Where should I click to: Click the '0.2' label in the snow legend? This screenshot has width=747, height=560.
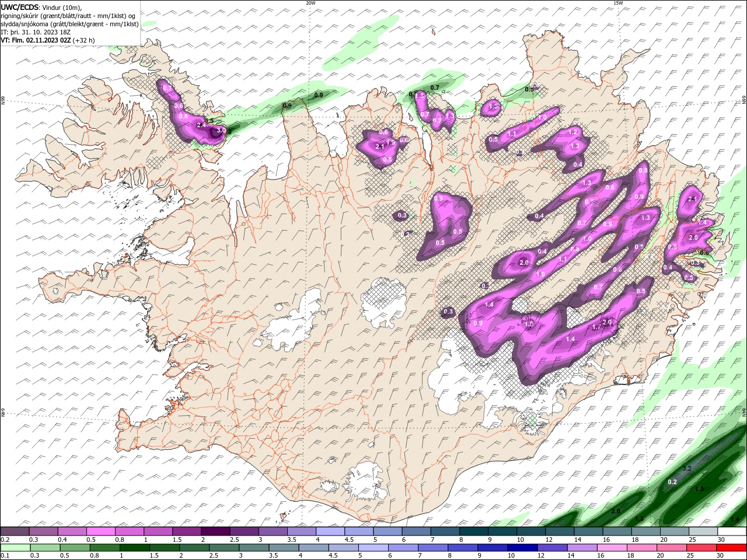click(5, 540)
